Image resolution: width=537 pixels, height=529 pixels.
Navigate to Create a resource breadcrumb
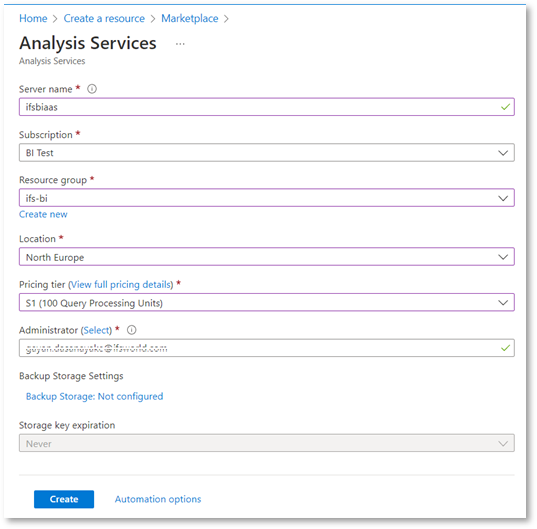(x=104, y=18)
